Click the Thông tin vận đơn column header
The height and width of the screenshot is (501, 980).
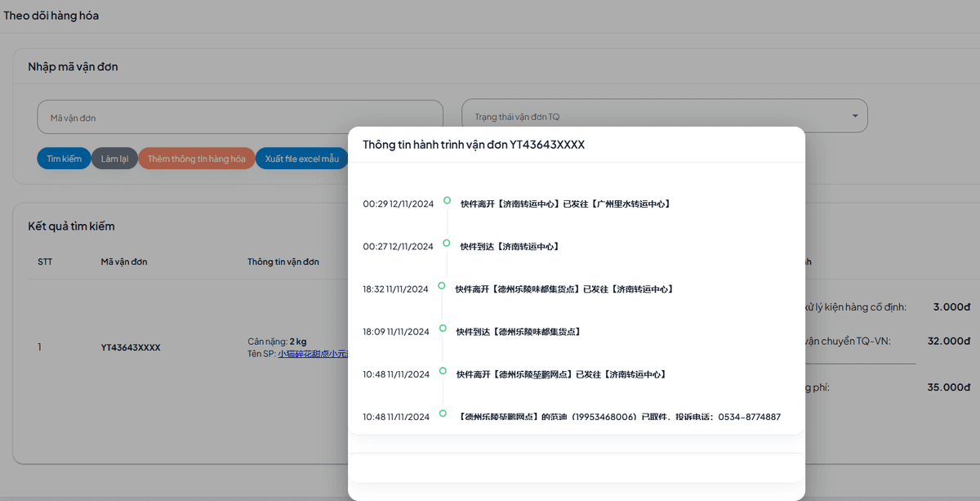click(x=283, y=262)
